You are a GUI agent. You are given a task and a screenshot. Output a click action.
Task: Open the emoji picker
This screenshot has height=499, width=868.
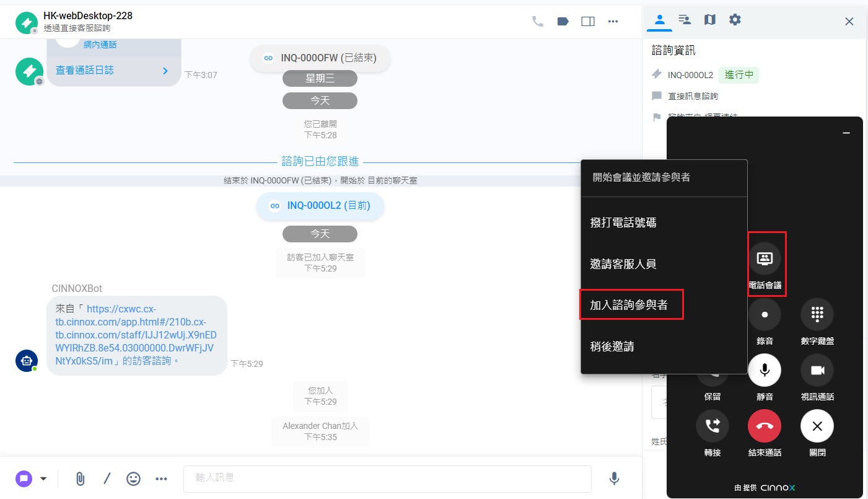133,479
